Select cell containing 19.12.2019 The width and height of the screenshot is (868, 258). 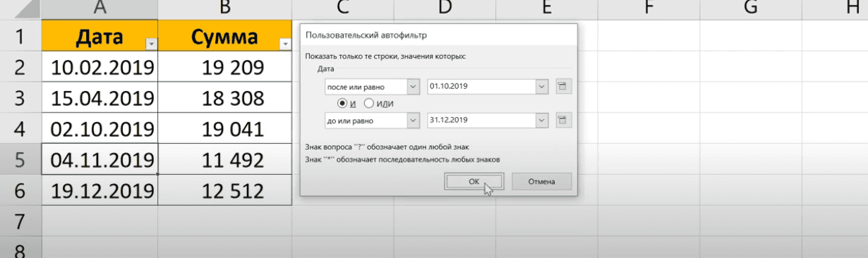tap(100, 190)
